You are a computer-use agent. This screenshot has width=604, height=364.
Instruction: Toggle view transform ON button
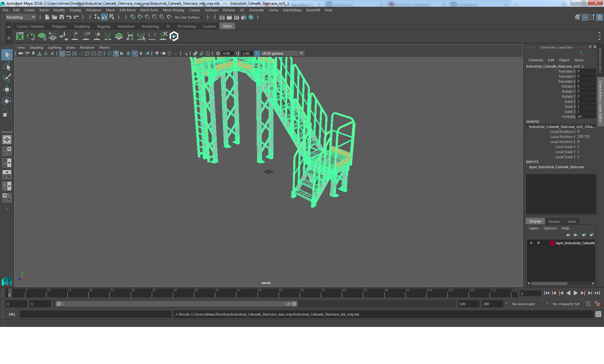pyautogui.click(x=257, y=53)
